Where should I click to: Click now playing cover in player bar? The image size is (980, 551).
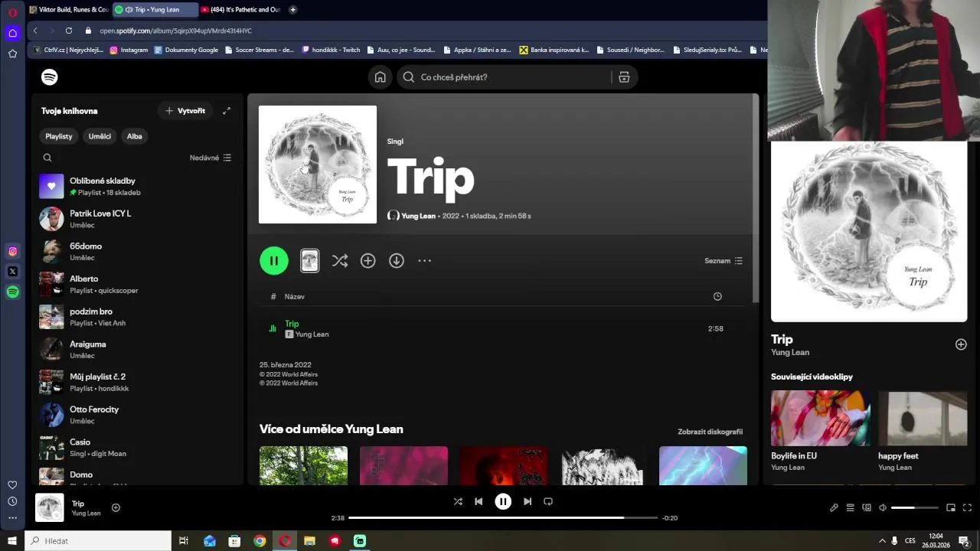[x=50, y=507]
